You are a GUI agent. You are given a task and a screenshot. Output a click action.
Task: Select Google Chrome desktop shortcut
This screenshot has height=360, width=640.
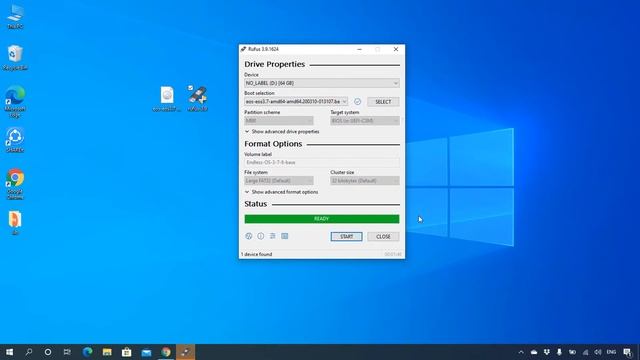15,184
